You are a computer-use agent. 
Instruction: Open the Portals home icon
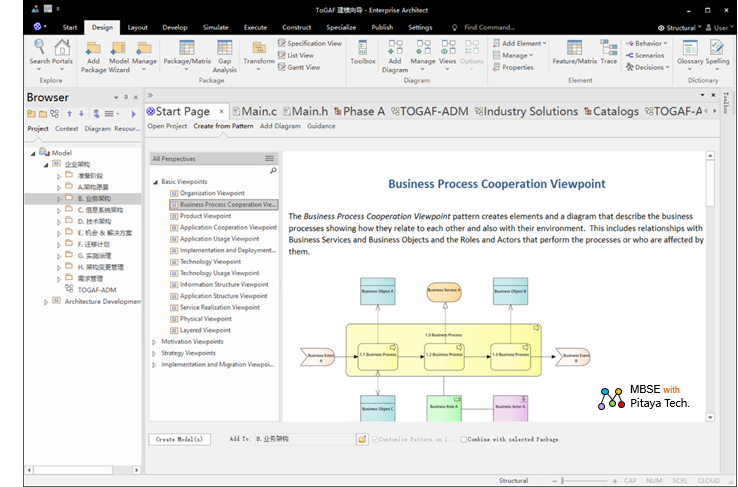(x=62, y=47)
